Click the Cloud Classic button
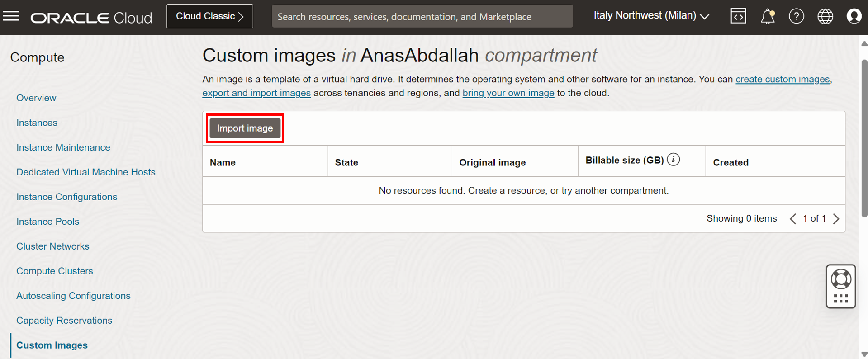 pos(210,16)
